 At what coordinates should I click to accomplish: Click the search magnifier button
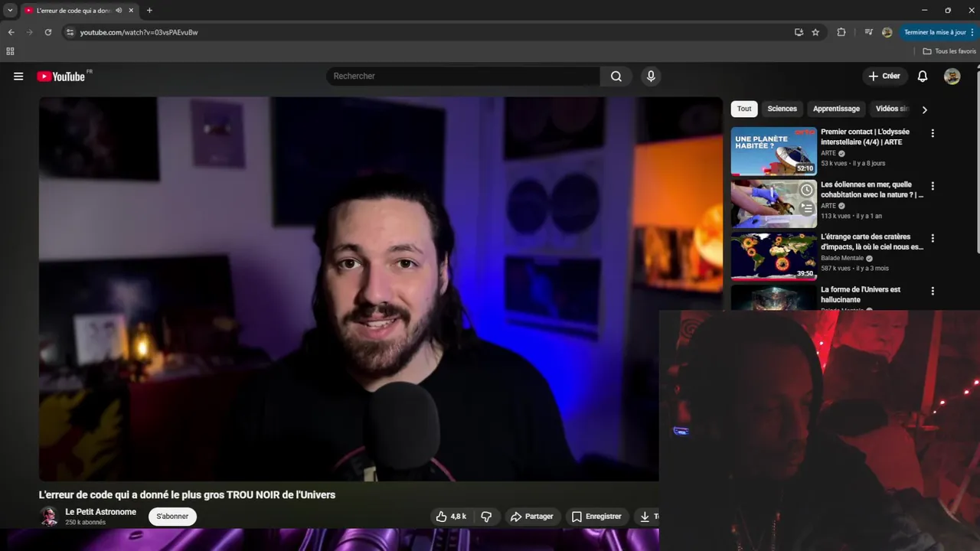(x=616, y=77)
